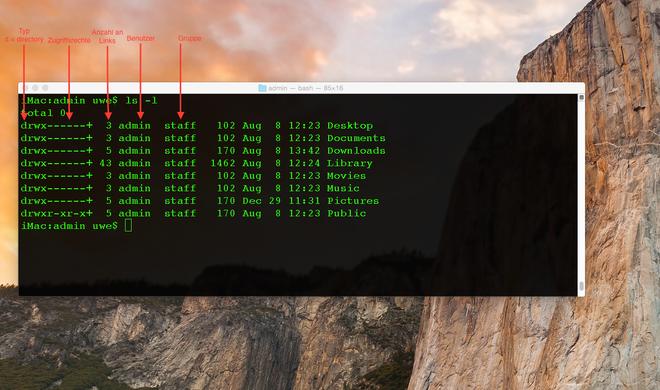Click day '29' in Pictures row

point(275,201)
